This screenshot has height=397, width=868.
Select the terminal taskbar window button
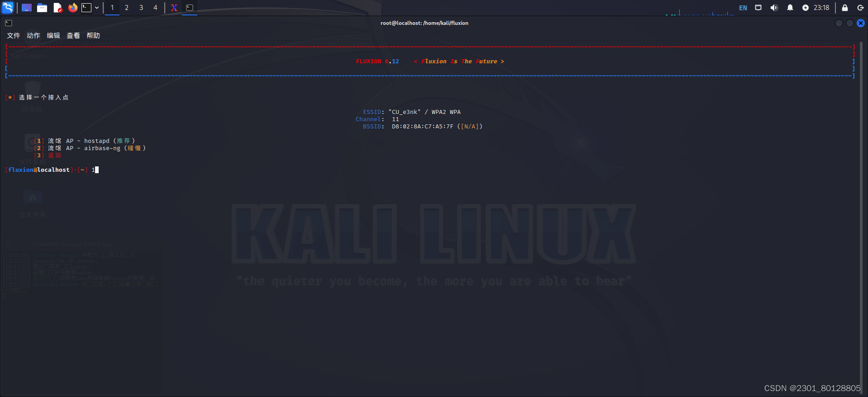[x=190, y=8]
